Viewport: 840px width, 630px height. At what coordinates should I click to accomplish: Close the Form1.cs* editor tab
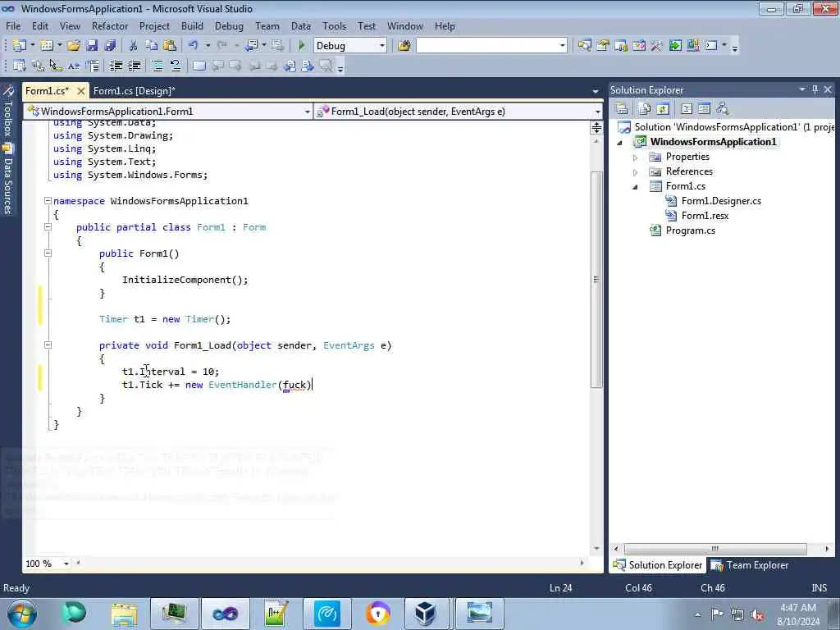point(81,91)
